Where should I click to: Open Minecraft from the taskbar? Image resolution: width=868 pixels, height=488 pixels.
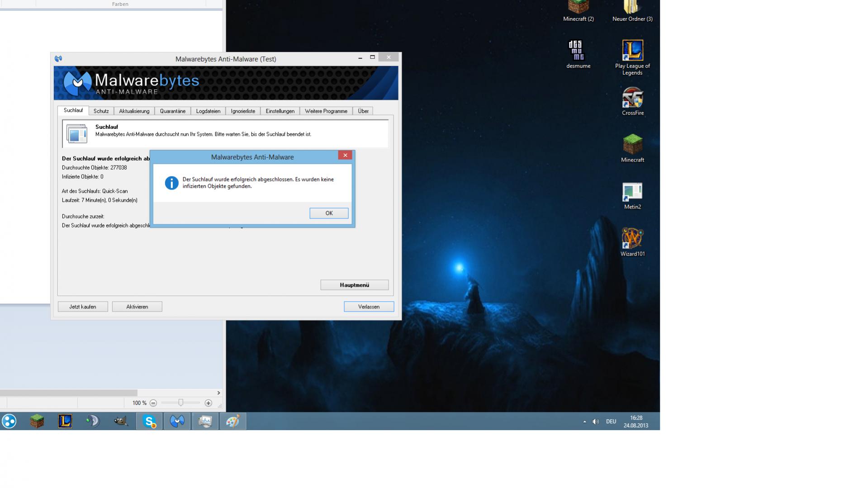[x=37, y=421]
